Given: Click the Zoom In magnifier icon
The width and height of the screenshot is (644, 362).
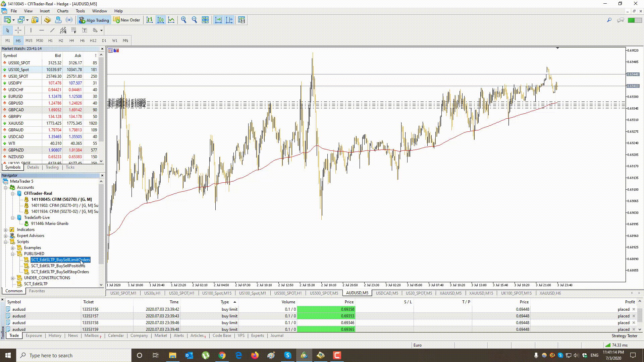Looking at the screenshot, I should [183, 20].
